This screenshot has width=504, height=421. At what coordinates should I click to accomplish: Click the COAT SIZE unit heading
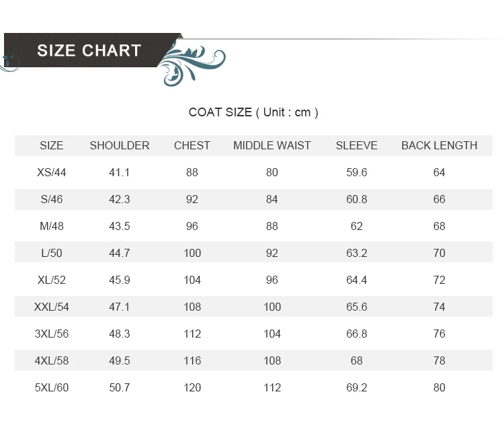[253, 112]
